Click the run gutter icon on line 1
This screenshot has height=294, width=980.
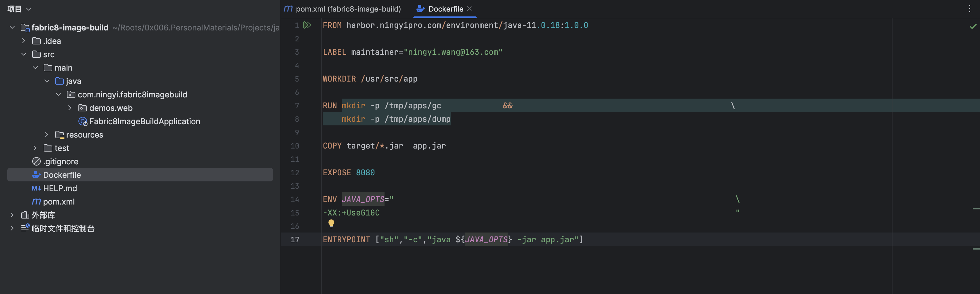pos(307,25)
